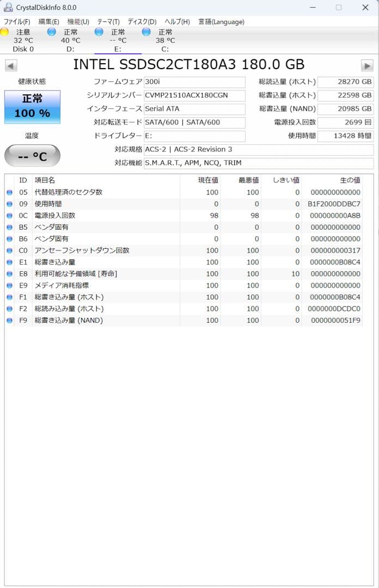Click the status dot for attribute C0
The width and height of the screenshot is (379, 588).
pos(9,250)
